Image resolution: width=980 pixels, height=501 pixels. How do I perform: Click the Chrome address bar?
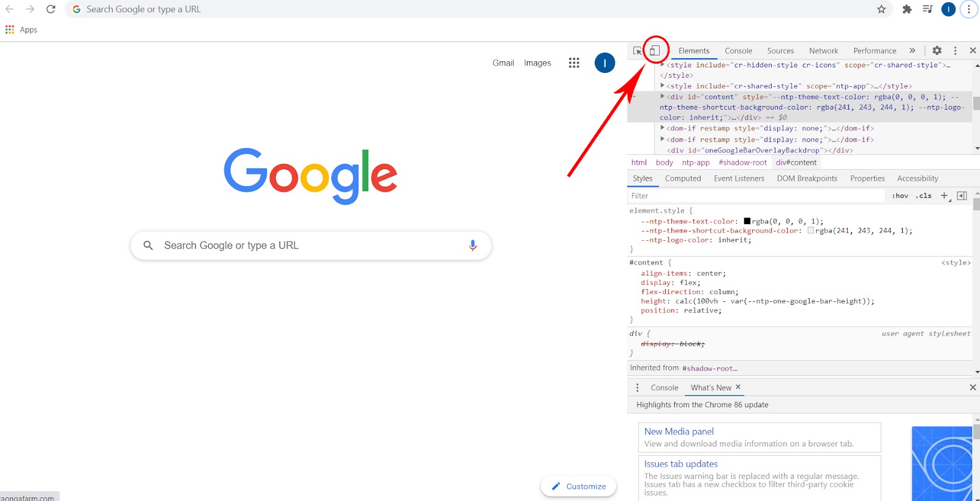click(478, 9)
